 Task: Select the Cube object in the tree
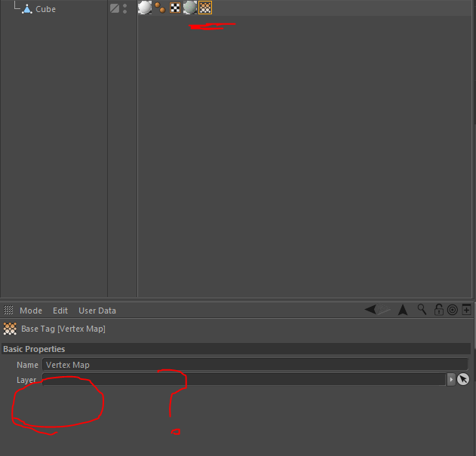pos(45,9)
